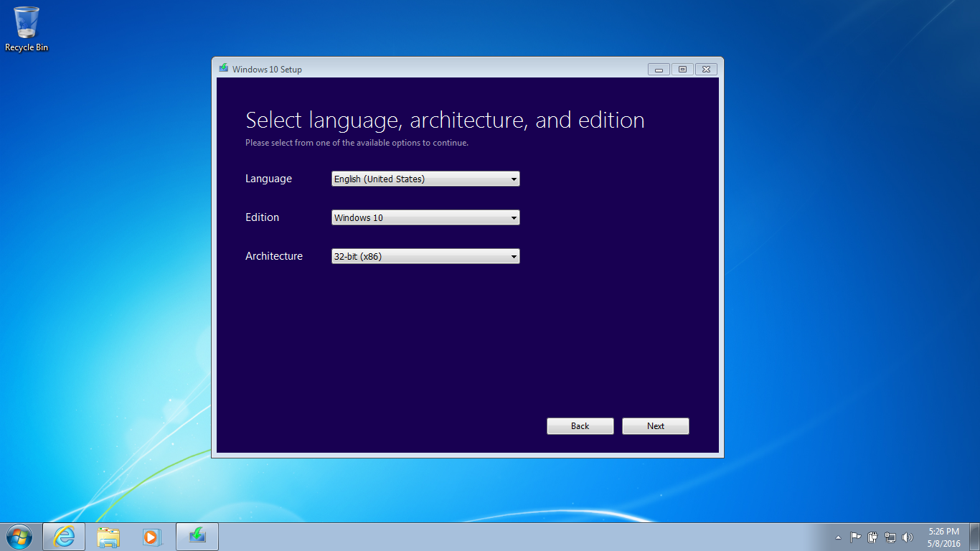Viewport: 980px width, 551px height.
Task: Select the Recycle Bin desktop icon
Action: tap(27, 29)
